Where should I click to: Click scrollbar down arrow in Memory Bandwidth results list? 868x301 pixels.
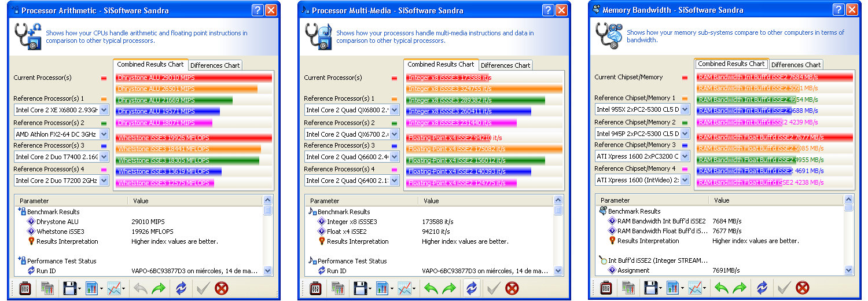[x=849, y=270]
